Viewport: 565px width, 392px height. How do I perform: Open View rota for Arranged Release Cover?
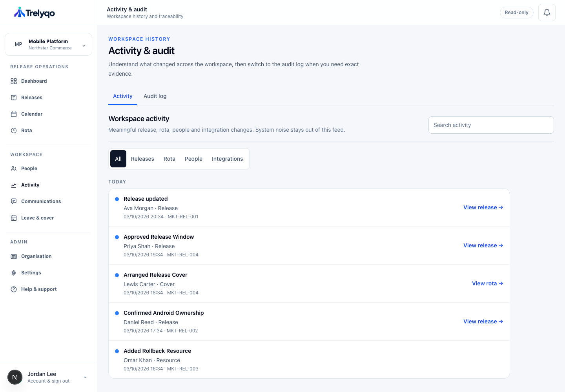(488, 283)
